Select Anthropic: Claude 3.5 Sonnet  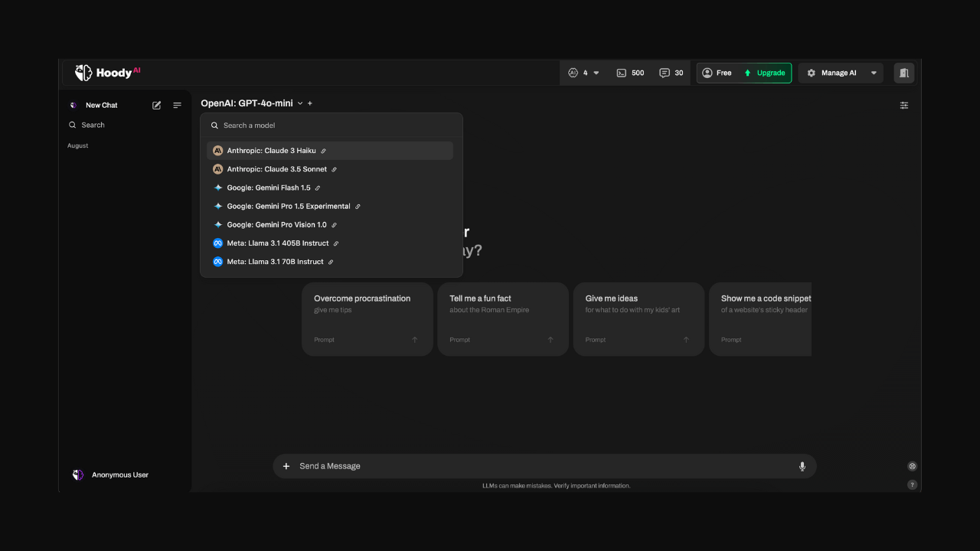pos(330,169)
